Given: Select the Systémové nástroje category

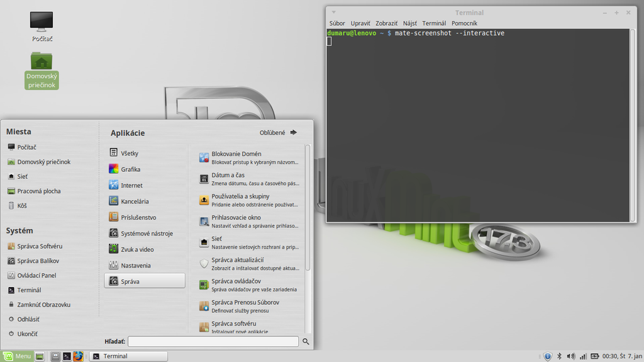Looking at the screenshot, I should click(x=145, y=233).
